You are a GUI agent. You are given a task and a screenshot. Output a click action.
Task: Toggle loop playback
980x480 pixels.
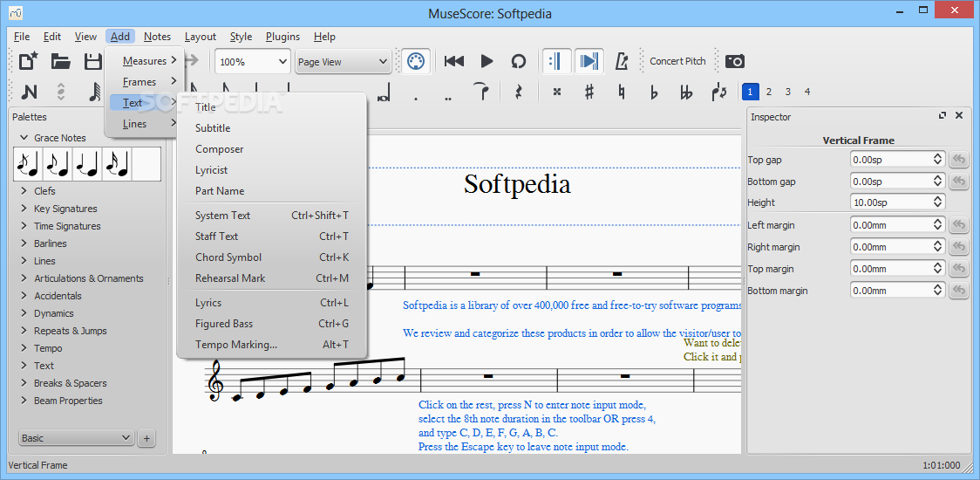click(x=519, y=61)
